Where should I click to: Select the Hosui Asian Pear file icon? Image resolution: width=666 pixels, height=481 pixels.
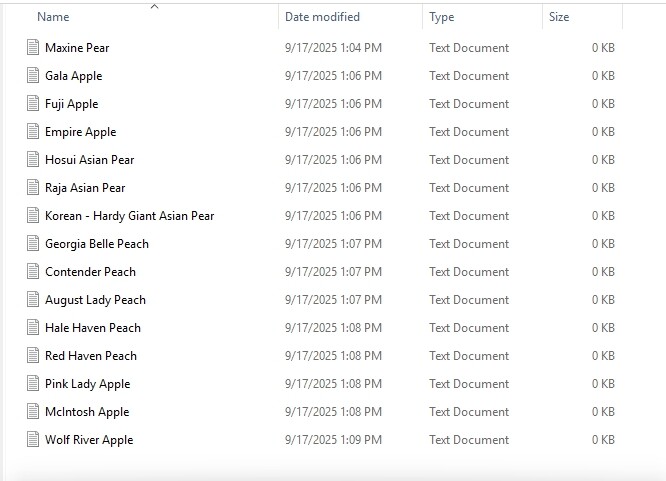click(x=34, y=160)
